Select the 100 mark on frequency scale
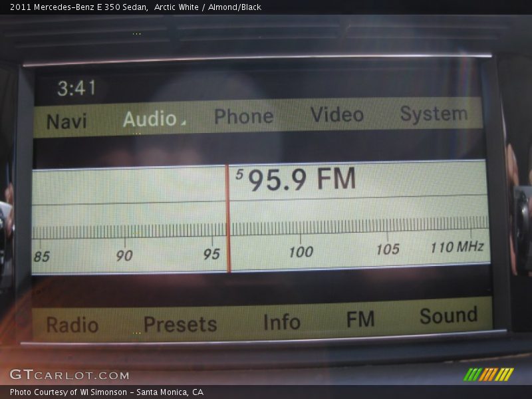The width and height of the screenshot is (532, 399). 301,251
